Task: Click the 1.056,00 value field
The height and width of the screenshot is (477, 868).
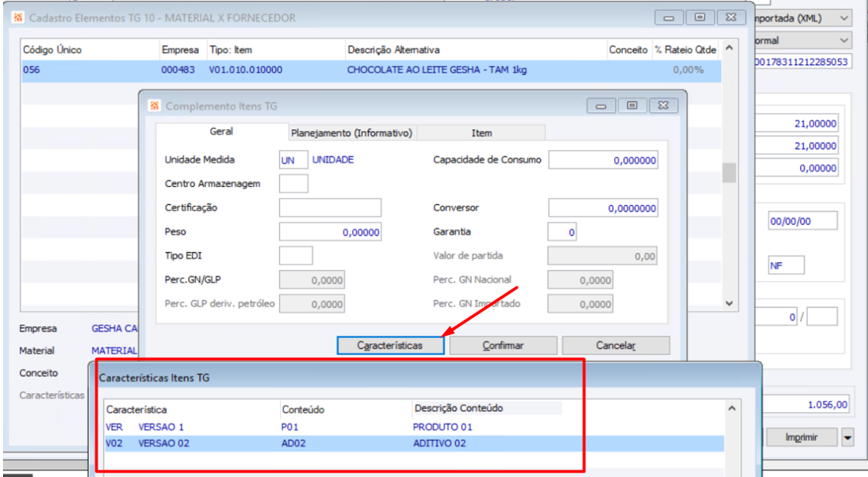Action: click(x=806, y=405)
